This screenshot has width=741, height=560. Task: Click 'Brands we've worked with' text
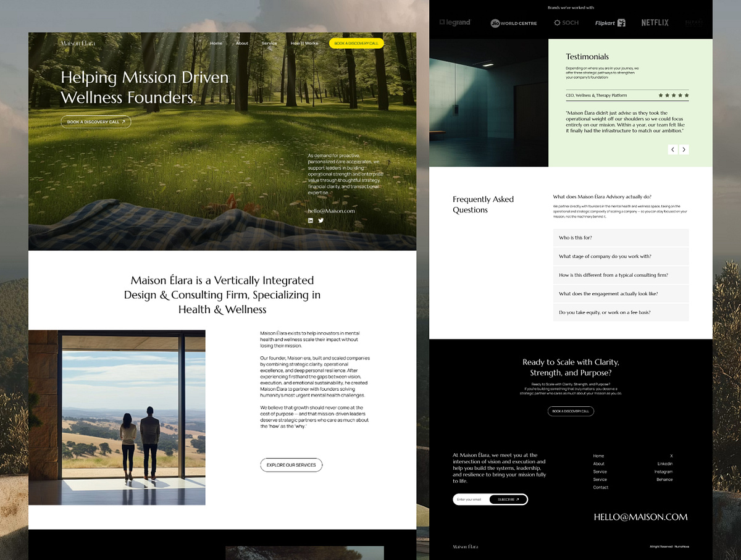pyautogui.click(x=571, y=7)
